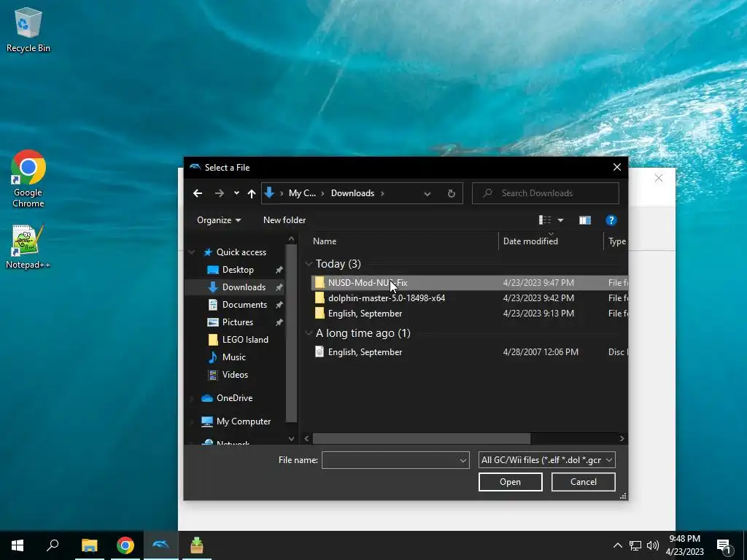Change view using the view mode icon
Screen dimensions: 747x560
545,220
